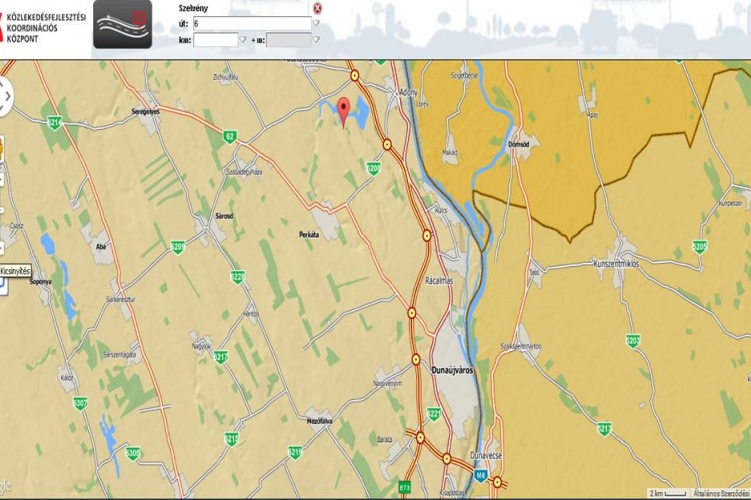Click the red location pin on the map
The image size is (751, 500).
344,110
